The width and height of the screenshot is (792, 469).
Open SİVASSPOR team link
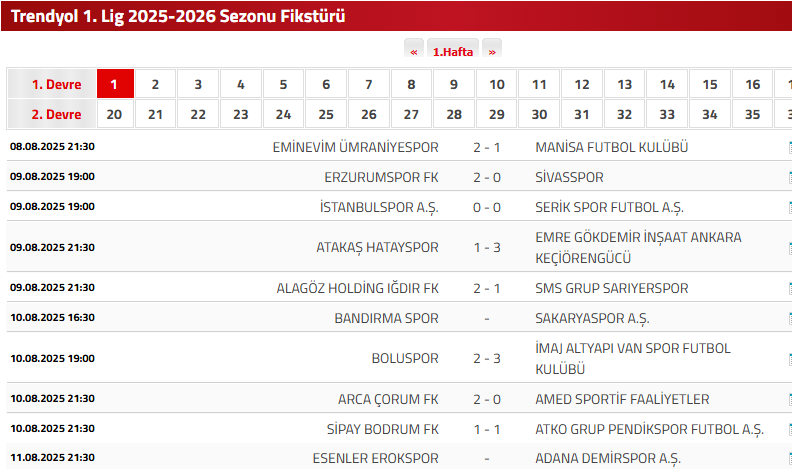point(569,177)
